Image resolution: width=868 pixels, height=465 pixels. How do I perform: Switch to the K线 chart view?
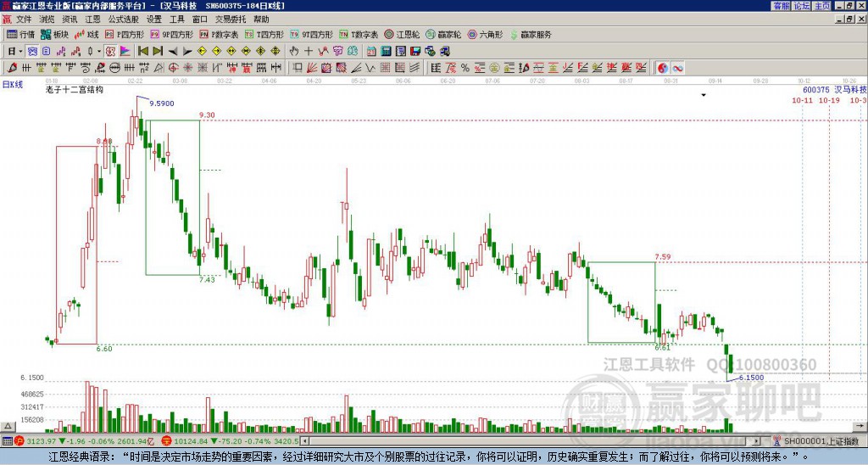87,34
